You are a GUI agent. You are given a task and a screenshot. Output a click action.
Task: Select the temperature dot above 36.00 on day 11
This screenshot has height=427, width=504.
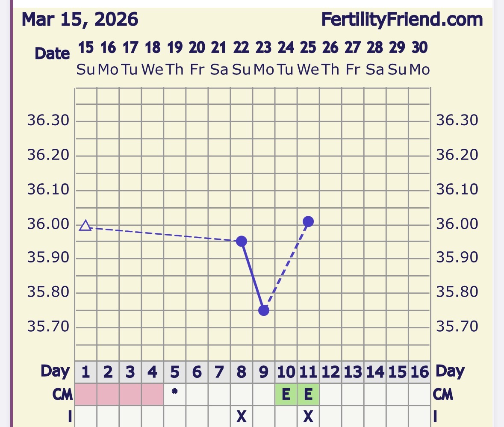point(308,221)
